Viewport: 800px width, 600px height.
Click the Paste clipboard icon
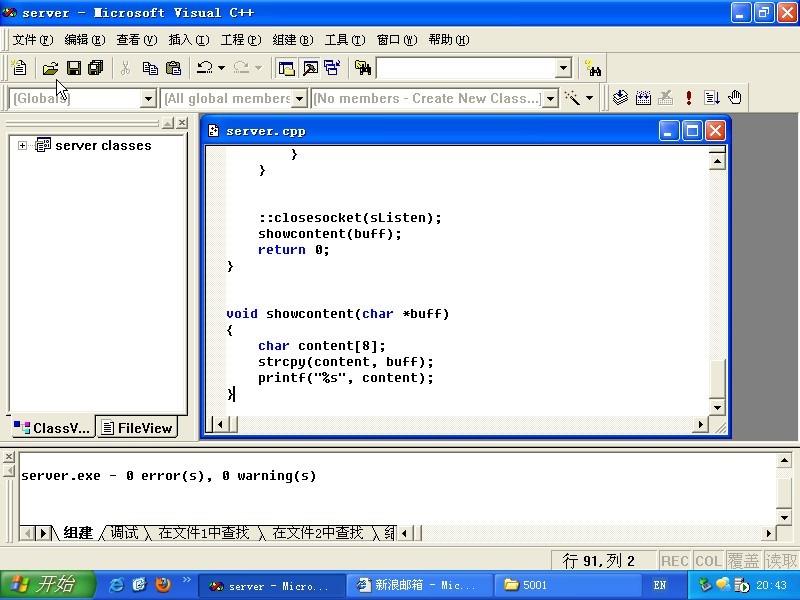[173, 68]
